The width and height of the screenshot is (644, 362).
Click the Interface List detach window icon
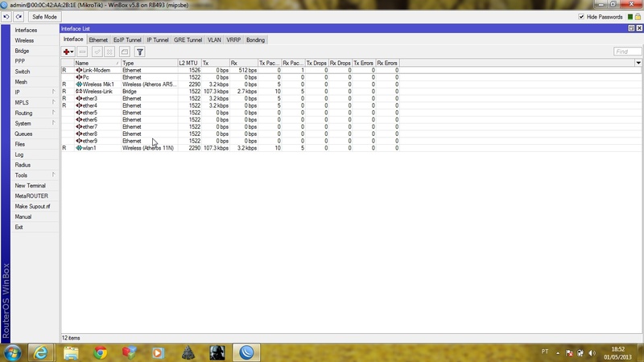tap(631, 28)
